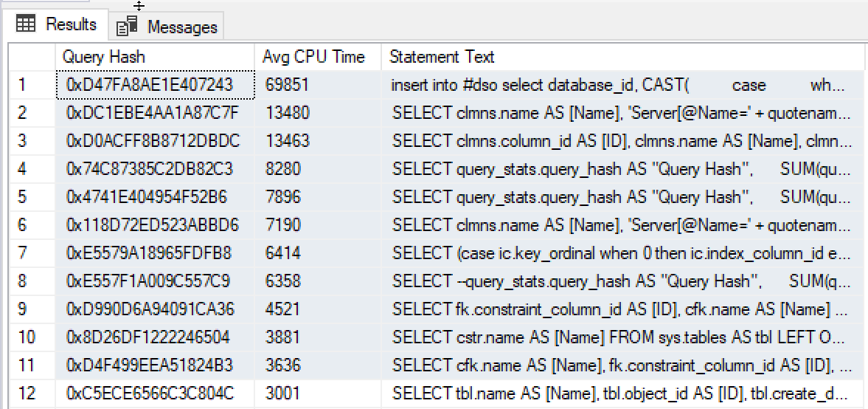Click the Avg CPU Time value 69851

coord(318,85)
